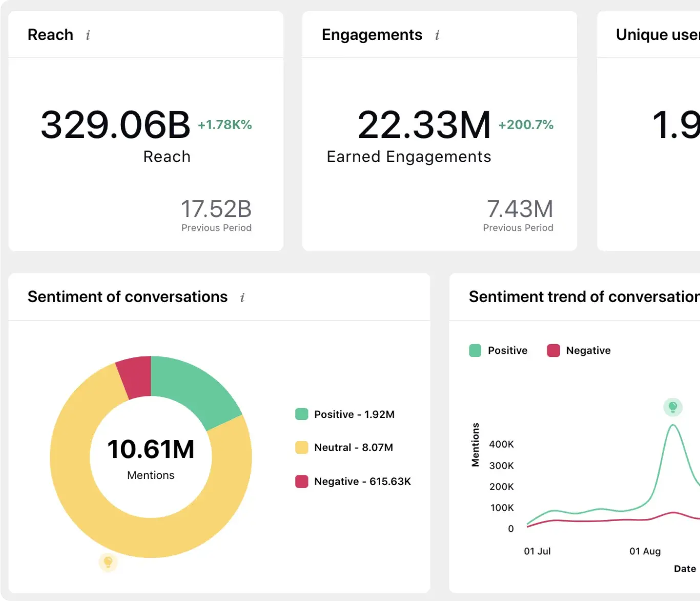Toggle the Neutral entry in donut legend

point(353,447)
